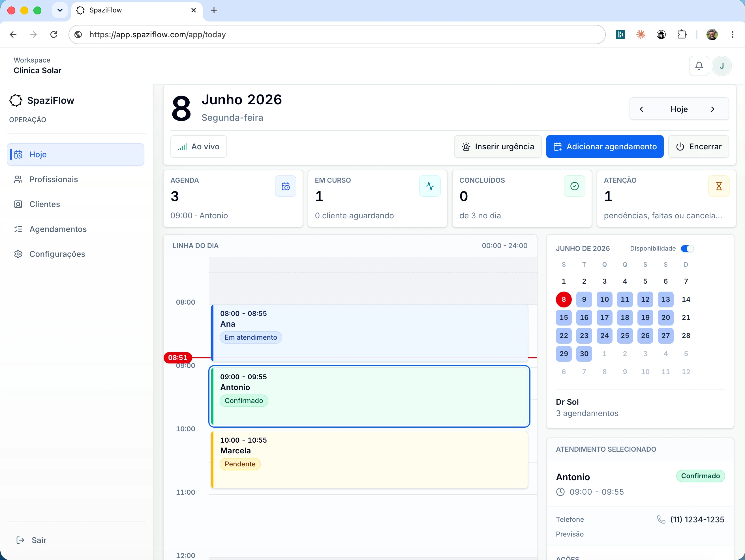Toggle the Disponibilidade switch

[687, 248]
